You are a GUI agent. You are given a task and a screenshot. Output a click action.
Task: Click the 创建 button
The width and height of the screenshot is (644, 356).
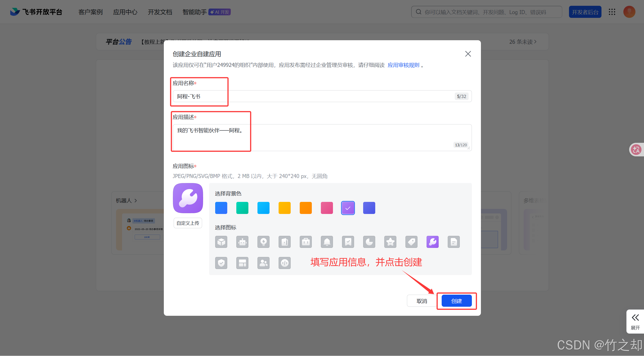pos(456,301)
